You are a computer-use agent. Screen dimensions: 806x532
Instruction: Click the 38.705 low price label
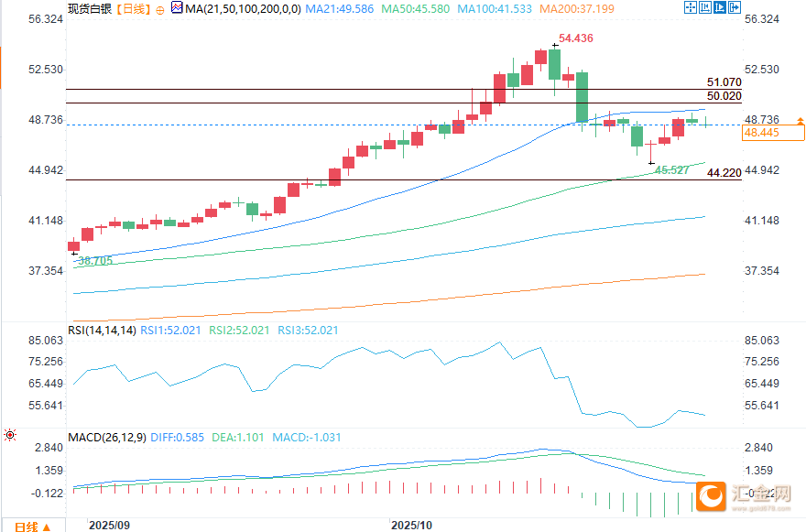coord(95,261)
